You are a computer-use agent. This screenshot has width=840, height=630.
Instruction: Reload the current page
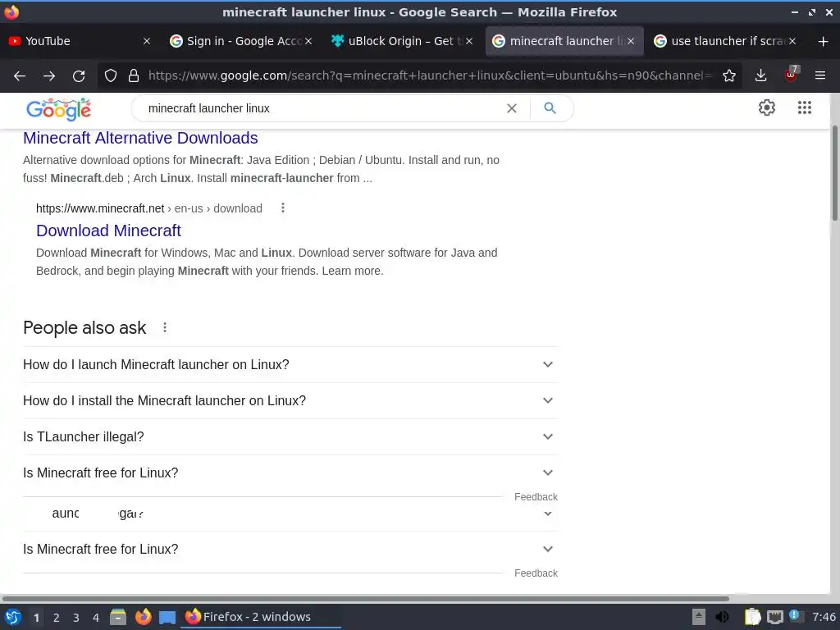click(x=79, y=75)
